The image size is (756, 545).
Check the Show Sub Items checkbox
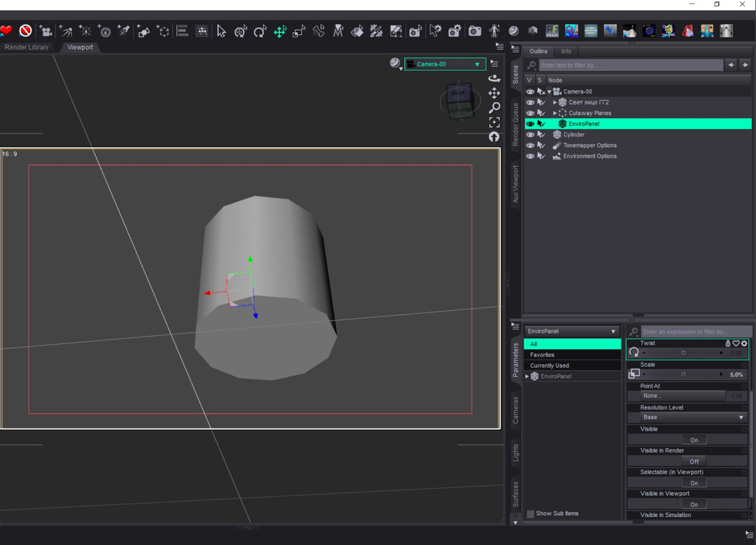[x=530, y=514]
